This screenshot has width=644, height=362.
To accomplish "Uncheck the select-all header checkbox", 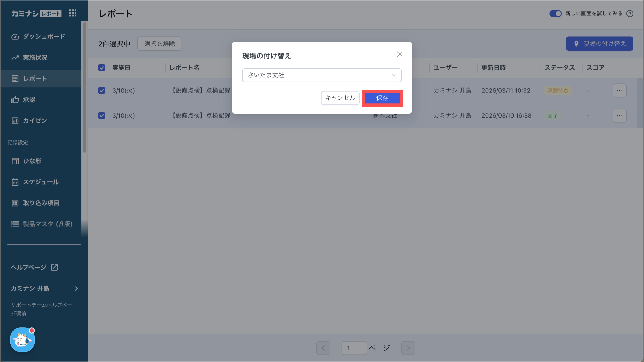I will click(x=102, y=68).
